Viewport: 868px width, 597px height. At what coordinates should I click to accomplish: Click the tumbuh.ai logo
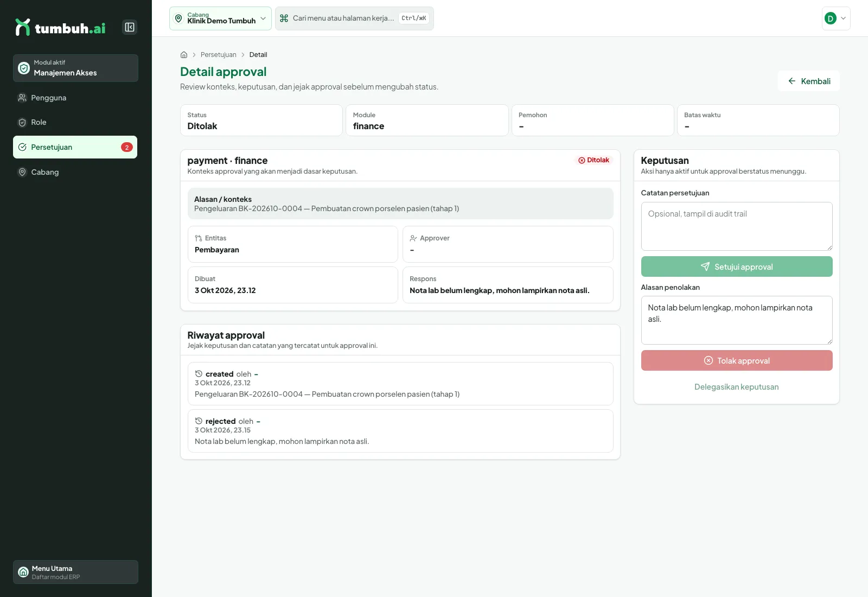[60, 27]
